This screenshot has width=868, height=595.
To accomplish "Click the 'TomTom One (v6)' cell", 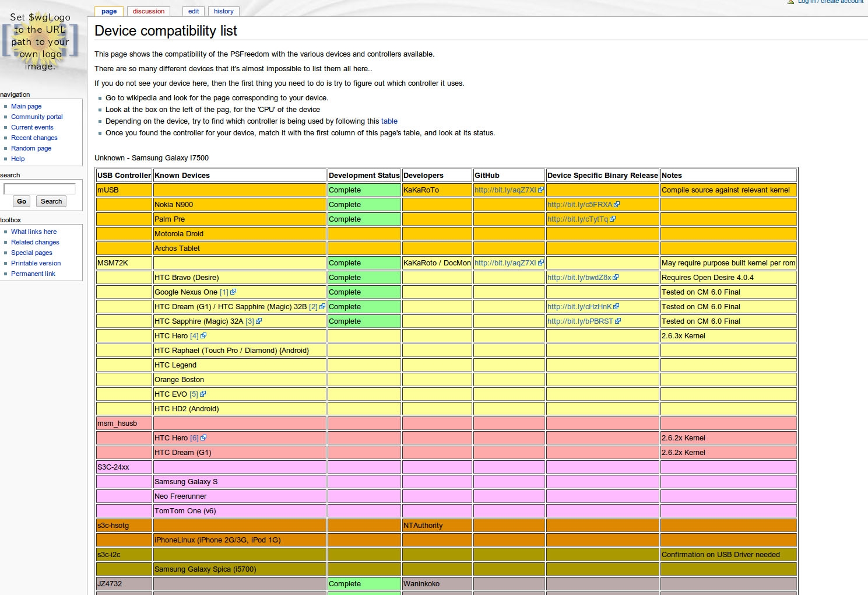I will tap(240, 511).
